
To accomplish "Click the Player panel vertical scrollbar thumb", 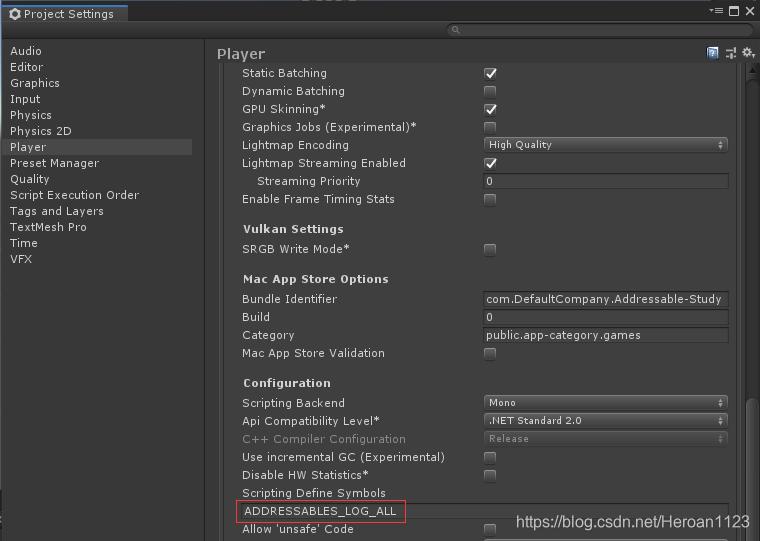I will point(752,468).
